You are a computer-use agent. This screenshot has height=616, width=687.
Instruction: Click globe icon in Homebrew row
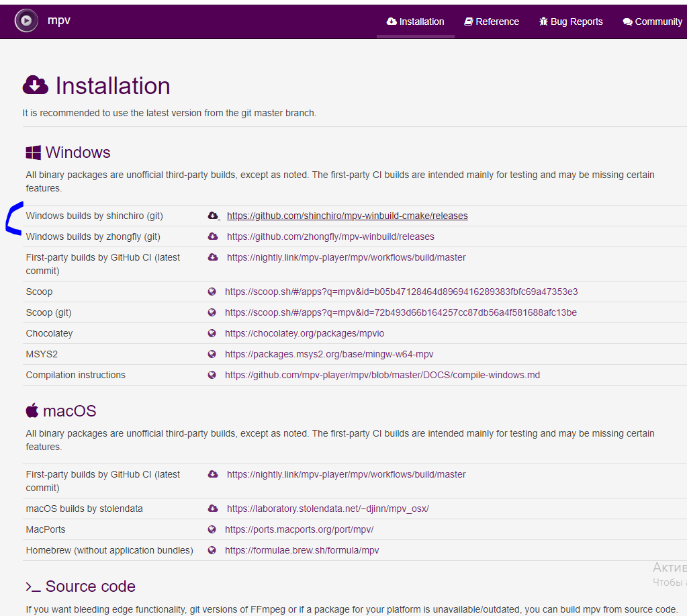coord(212,550)
